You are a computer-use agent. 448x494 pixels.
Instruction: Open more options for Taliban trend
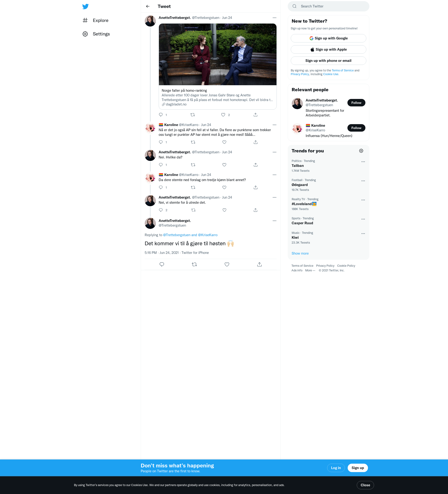[x=363, y=162]
